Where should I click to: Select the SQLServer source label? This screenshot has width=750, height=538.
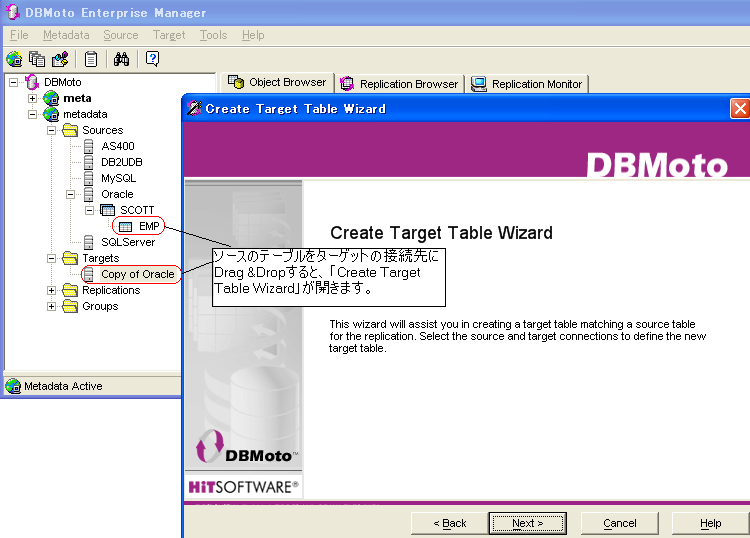point(128,242)
